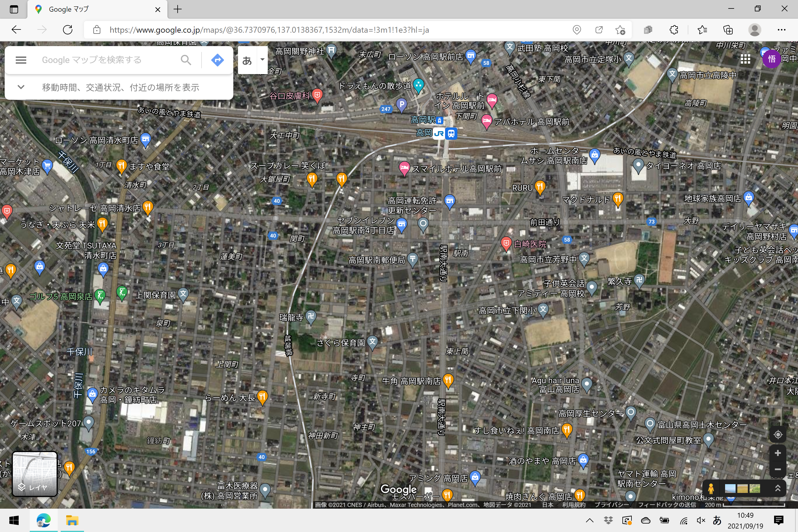Screen dimensions: 798x532
Task: Select the Google マップ browser tab
Action: coord(97,10)
